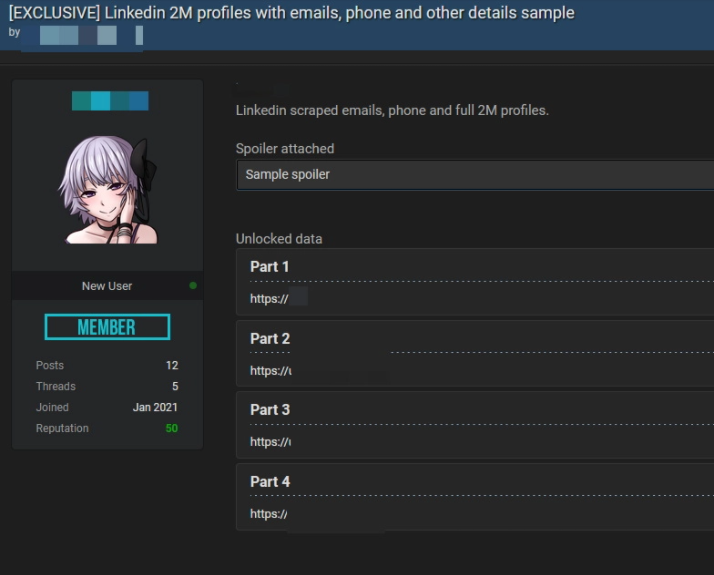Click the 'New User' title text

click(x=107, y=286)
